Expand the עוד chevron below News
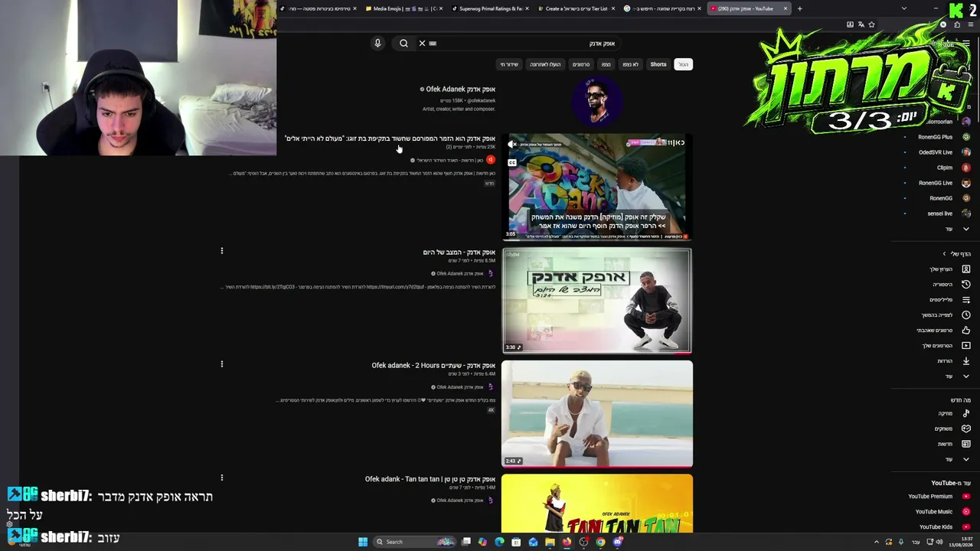This screenshot has width=980, height=551. (966, 459)
